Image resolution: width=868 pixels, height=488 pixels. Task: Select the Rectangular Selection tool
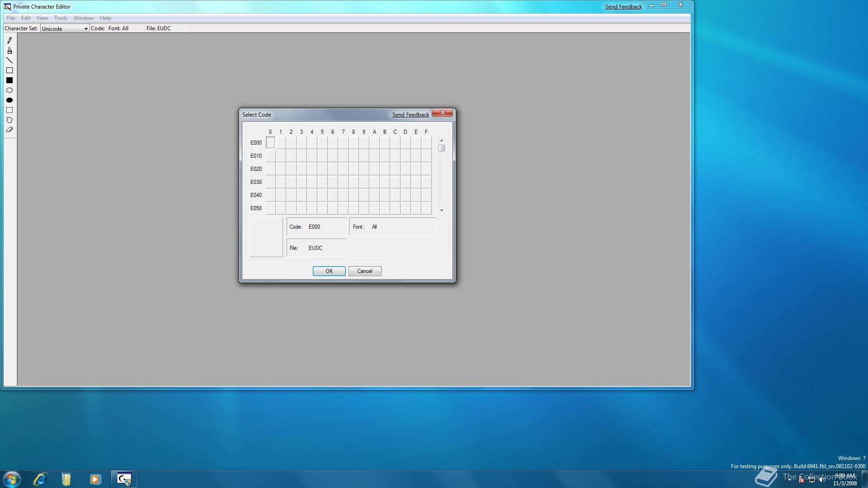pos(9,110)
